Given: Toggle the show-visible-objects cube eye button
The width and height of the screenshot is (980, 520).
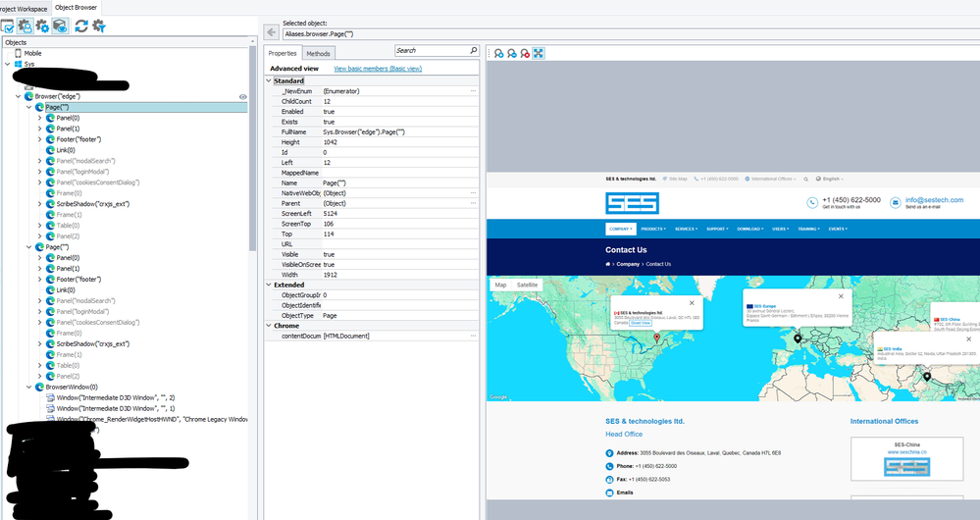Looking at the screenshot, I should click(x=60, y=26).
